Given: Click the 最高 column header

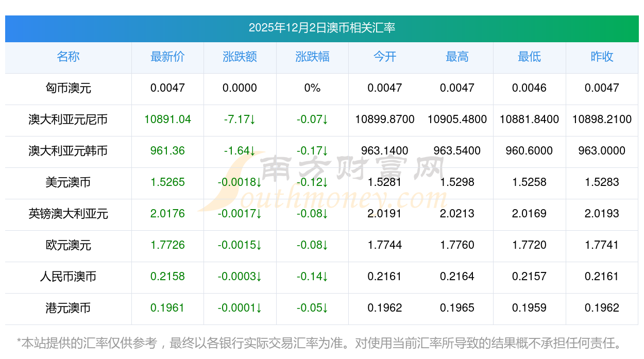Looking at the screenshot, I should pos(457,57).
